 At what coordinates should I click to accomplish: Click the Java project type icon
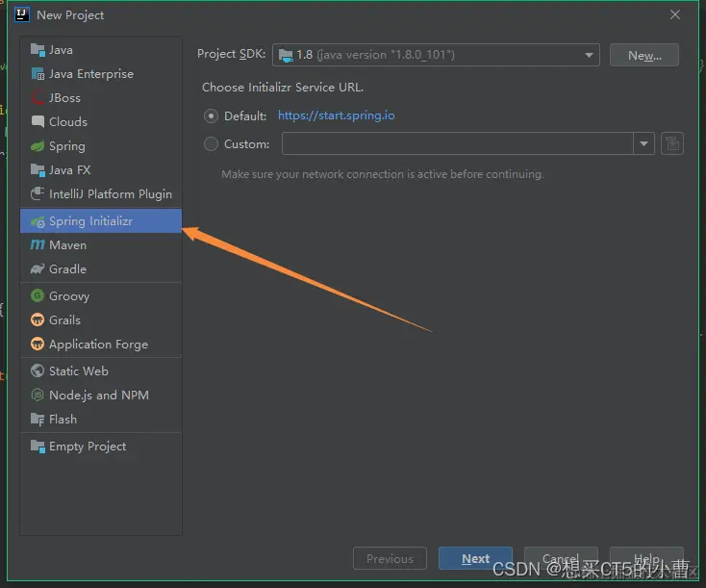tap(38, 50)
